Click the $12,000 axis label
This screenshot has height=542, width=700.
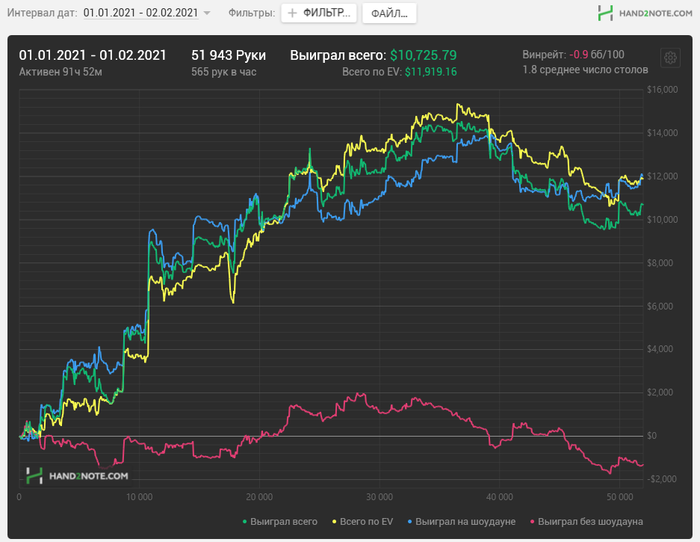(x=662, y=176)
